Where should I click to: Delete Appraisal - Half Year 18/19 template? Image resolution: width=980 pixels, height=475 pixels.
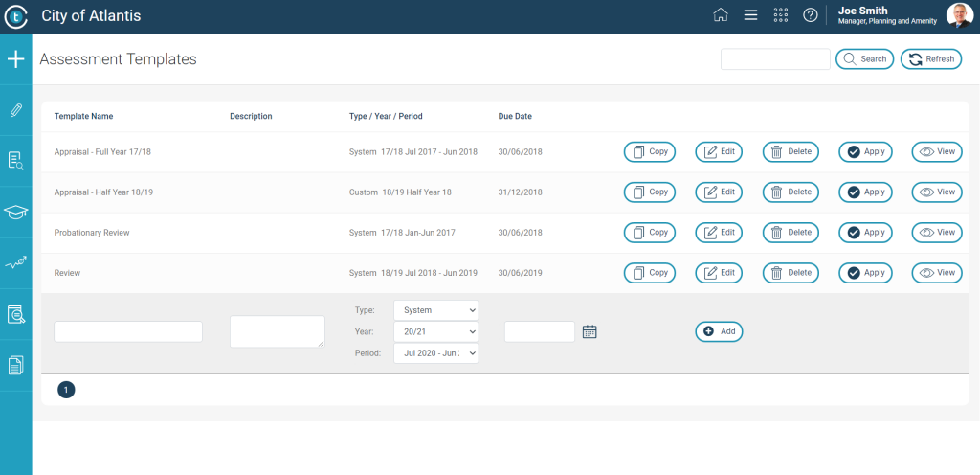pos(791,192)
